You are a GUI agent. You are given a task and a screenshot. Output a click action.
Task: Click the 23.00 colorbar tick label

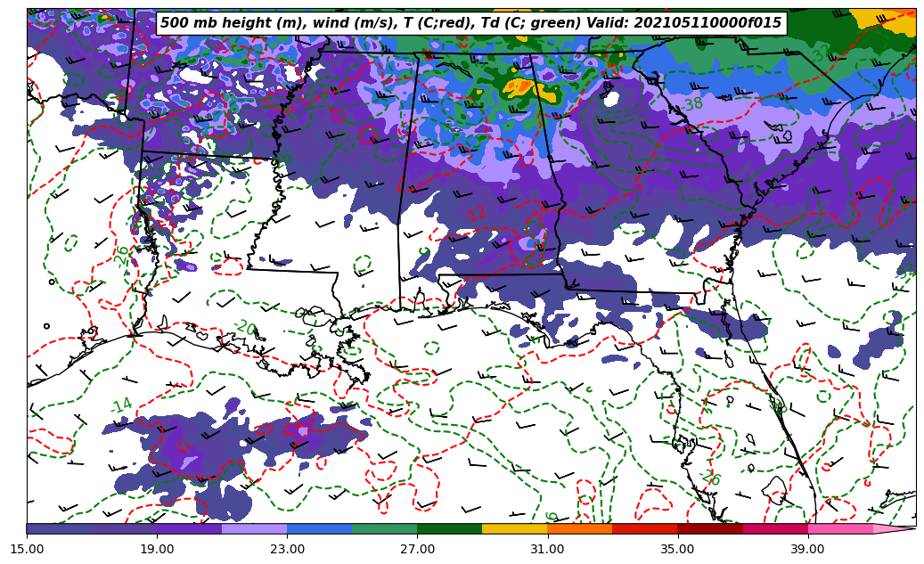[x=287, y=549]
